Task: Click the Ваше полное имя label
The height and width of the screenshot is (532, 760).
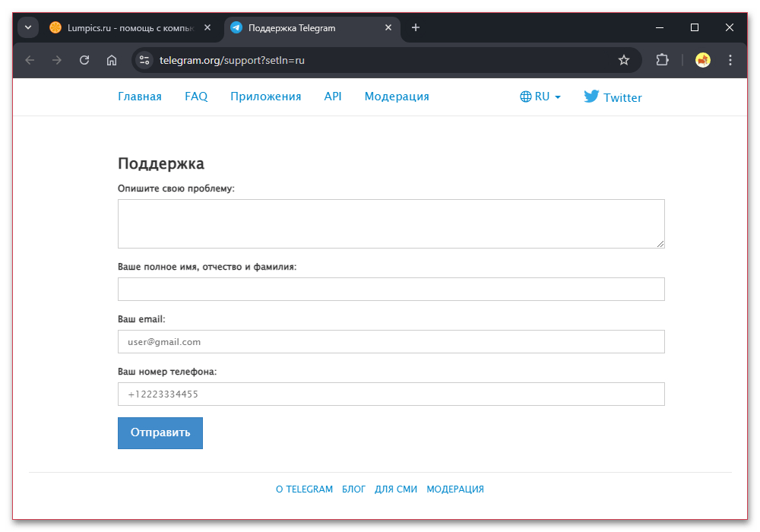Action: click(x=207, y=267)
